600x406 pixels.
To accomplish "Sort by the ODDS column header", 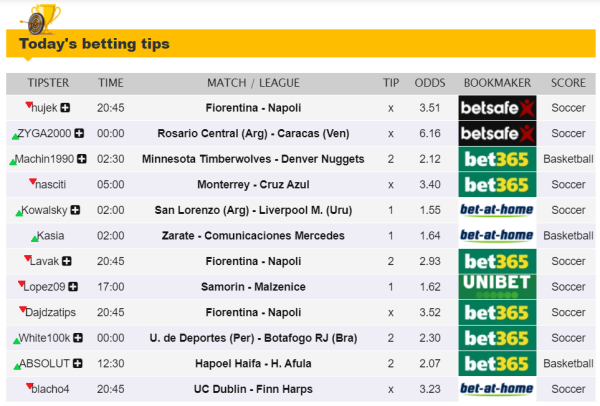I will 430,82.
